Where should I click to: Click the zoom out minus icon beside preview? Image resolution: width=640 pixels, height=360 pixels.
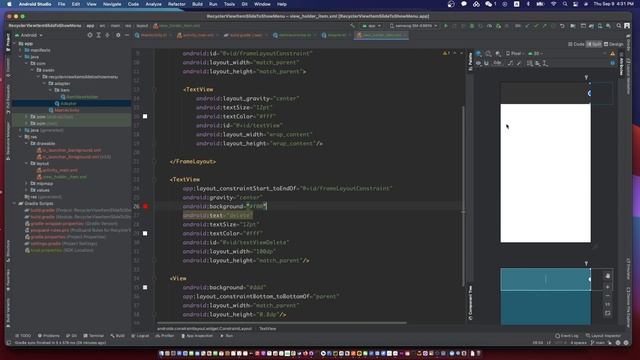(x=607, y=296)
